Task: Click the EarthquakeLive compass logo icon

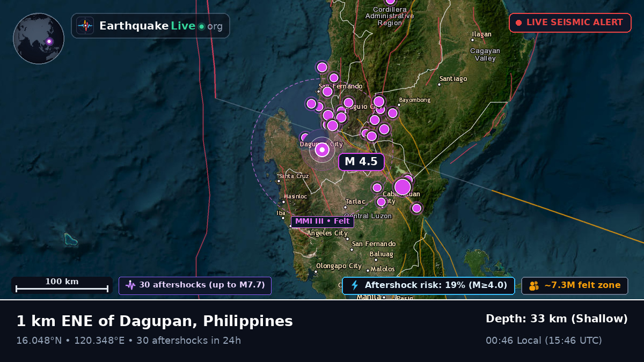Action: click(85, 26)
